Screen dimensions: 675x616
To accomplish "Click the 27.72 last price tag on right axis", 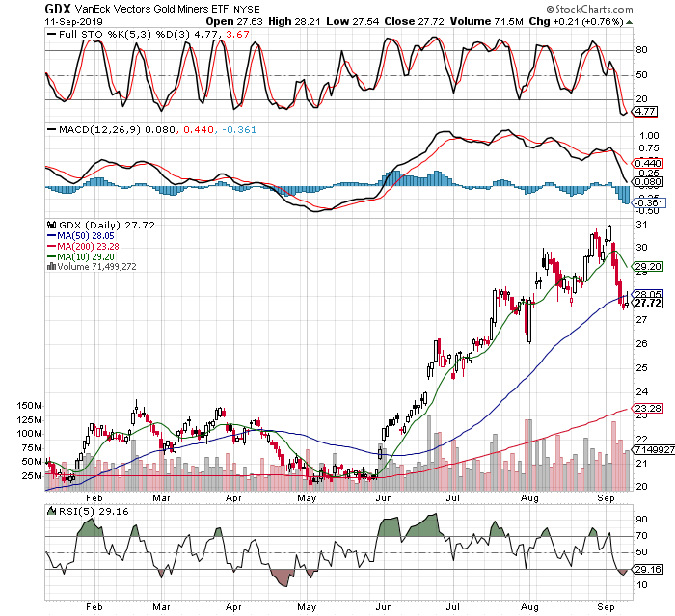I will click(x=647, y=303).
